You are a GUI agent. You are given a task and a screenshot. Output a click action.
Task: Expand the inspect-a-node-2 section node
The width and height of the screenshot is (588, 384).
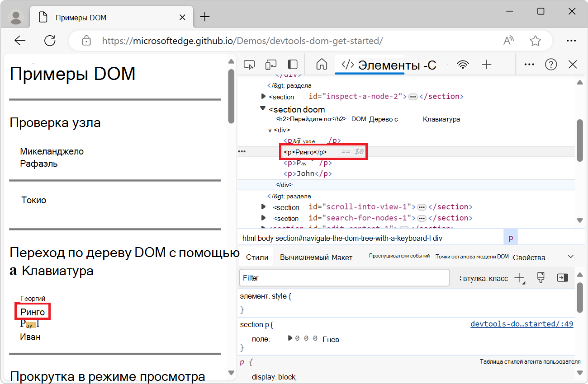click(263, 96)
